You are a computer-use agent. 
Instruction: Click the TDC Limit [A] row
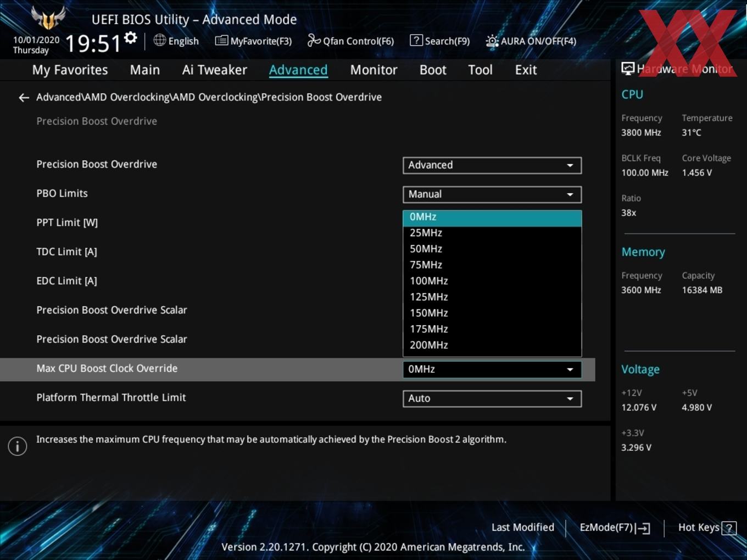pyautogui.click(x=297, y=252)
